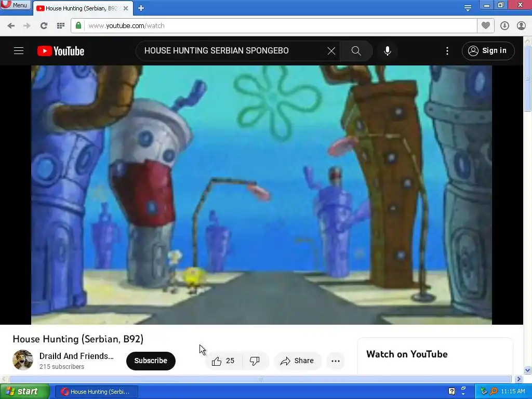The height and width of the screenshot is (399, 532).
Task: Open a new tab with the plus icon
Action: tap(141, 8)
